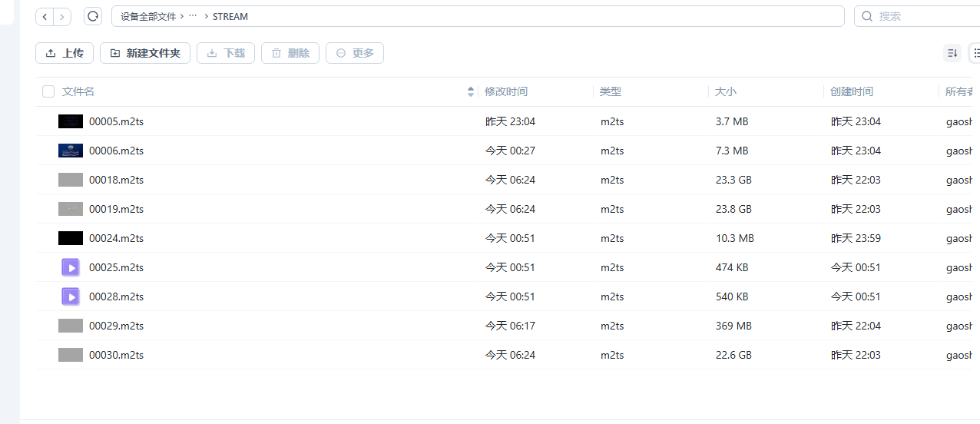Open the thumbnail of 00005.m2ts
Image resolution: width=980 pixels, height=424 pixels.
(x=71, y=121)
